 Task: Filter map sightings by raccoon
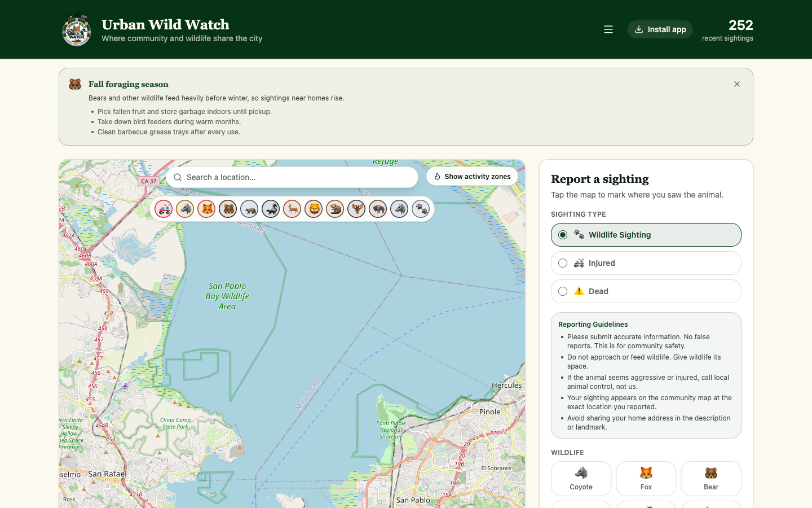tap(249, 209)
